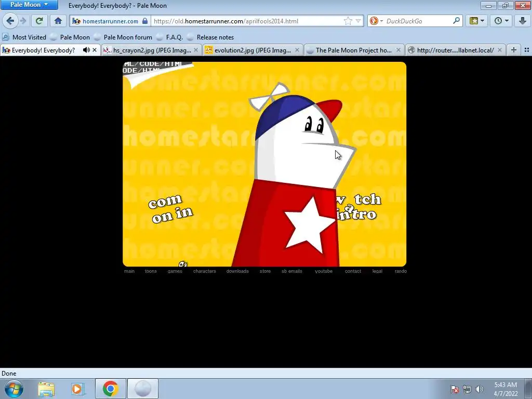Close the router llabnet.local tab
Image resolution: width=532 pixels, height=399 pixels.
coord(500,50)
